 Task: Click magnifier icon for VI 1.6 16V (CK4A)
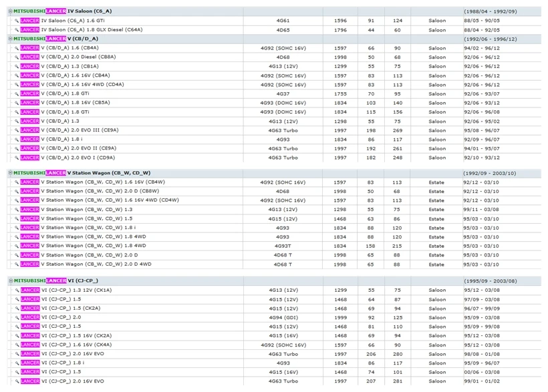pyautogui.click(x=17, y=345)
